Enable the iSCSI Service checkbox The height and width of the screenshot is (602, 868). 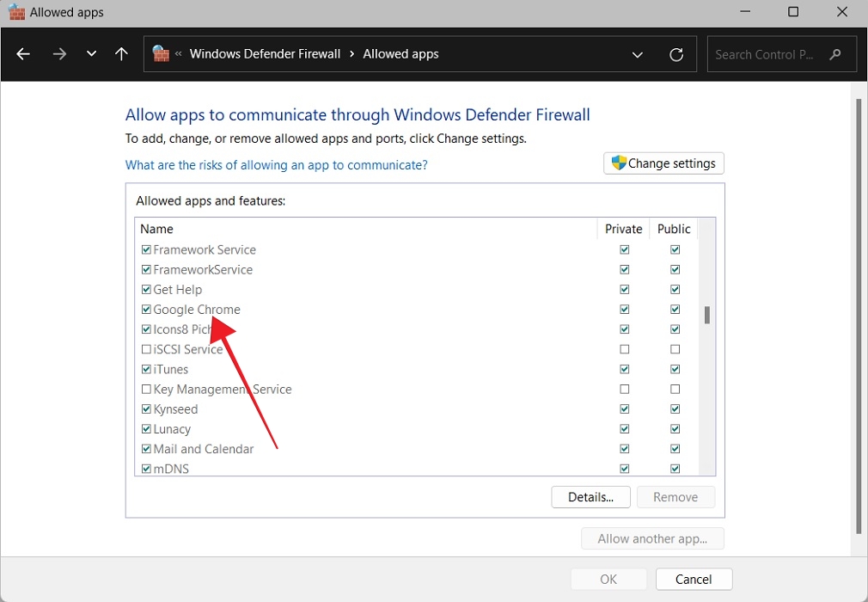point(145,349)
